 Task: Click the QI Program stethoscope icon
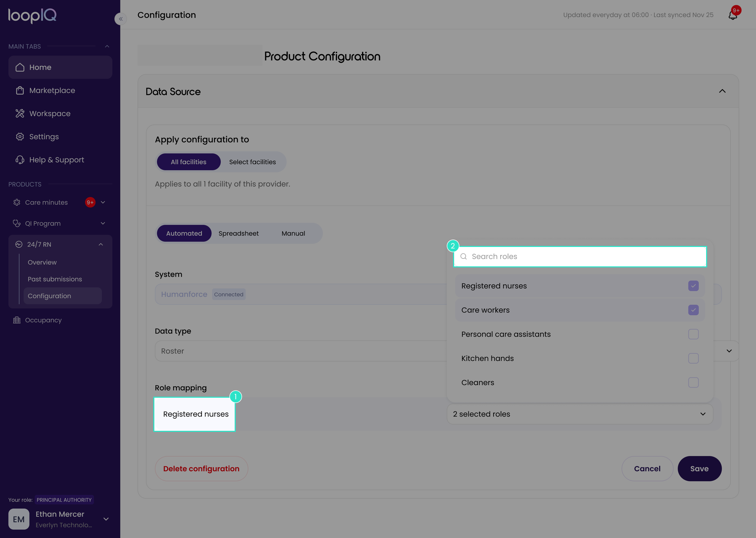17,223
